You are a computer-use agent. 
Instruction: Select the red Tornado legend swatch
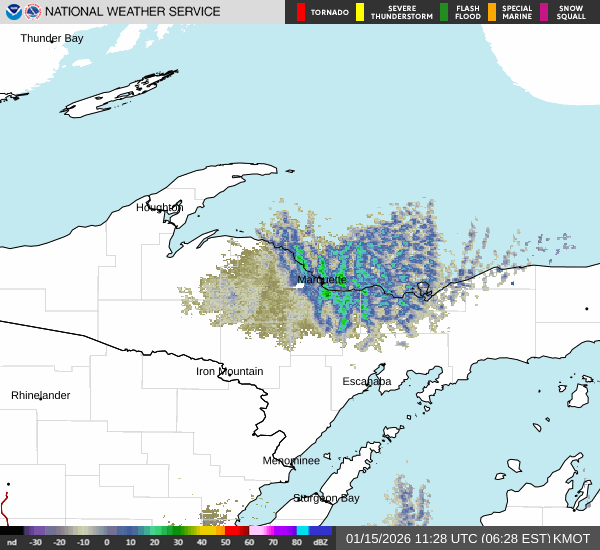pos(300,12)
